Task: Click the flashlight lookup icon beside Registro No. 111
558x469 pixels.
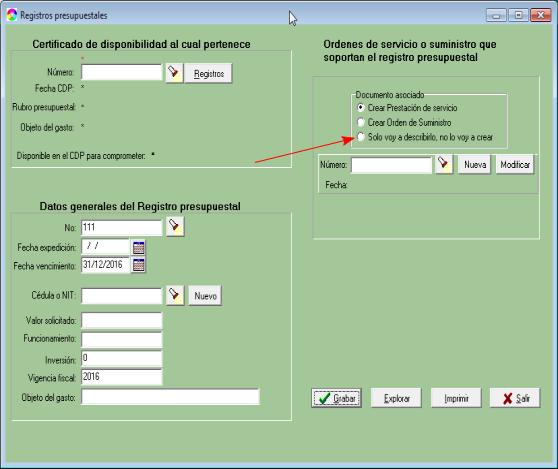Action: 175,227
